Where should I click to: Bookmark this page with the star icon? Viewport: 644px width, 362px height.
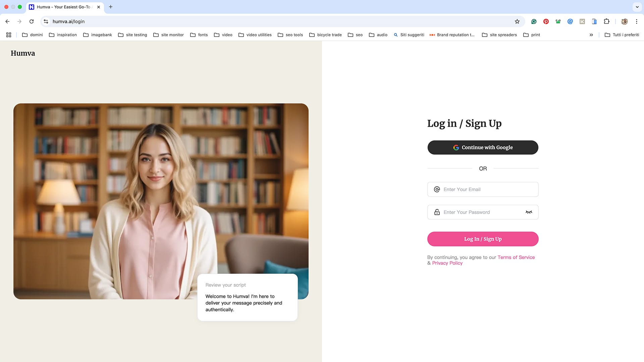click(x=517, y=21)
